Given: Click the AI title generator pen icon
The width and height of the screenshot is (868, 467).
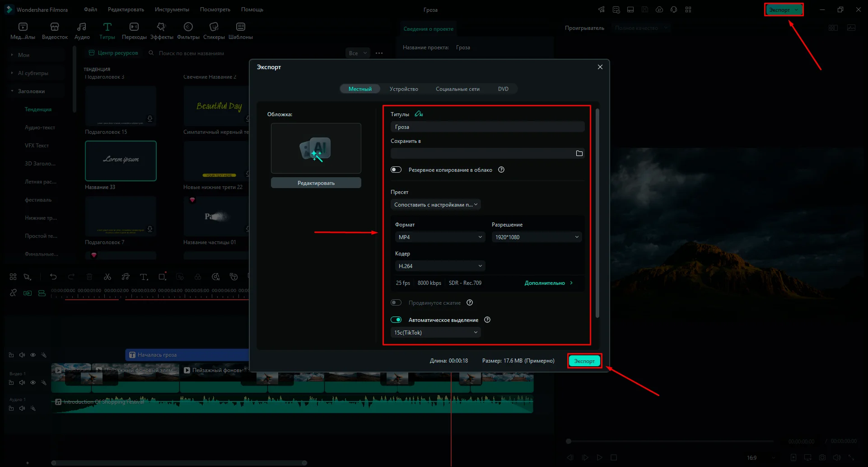Looking at the screenshot, I should tap(419, 114).
